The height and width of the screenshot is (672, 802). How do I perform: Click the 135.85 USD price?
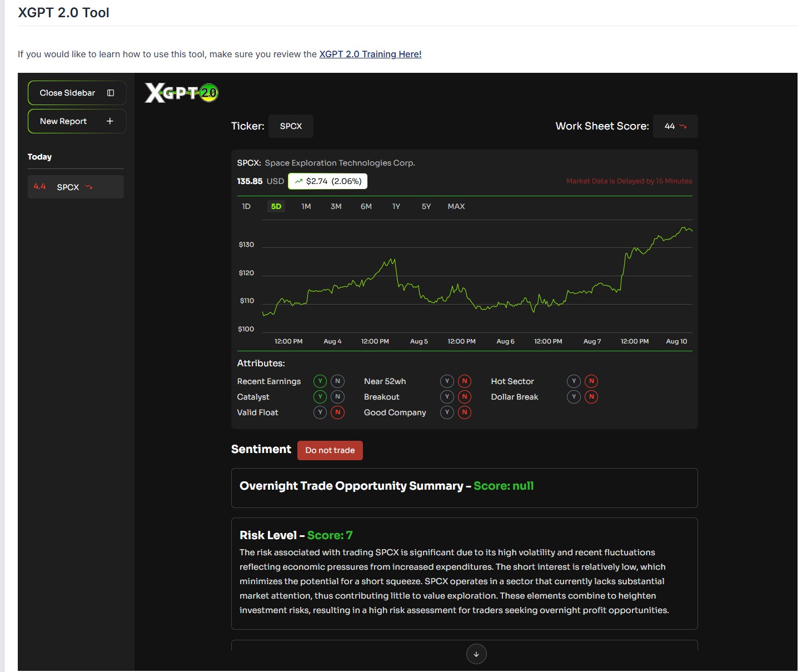click(261, 181)
